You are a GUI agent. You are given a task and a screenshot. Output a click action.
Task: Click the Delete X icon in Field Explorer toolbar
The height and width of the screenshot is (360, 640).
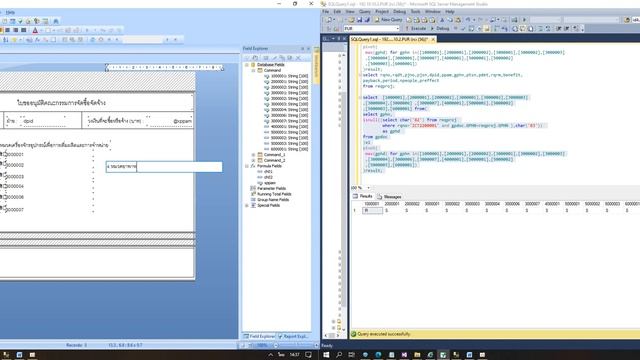pos(298,58)
